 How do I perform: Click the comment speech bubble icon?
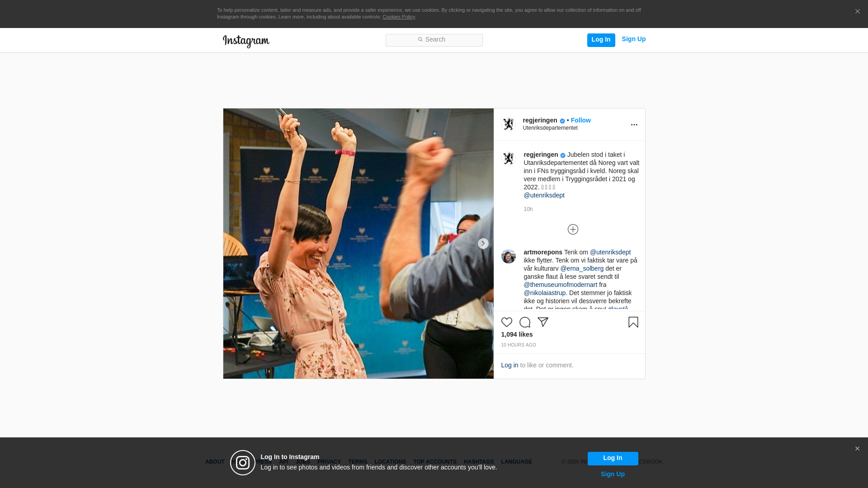[x=525, y=322]
